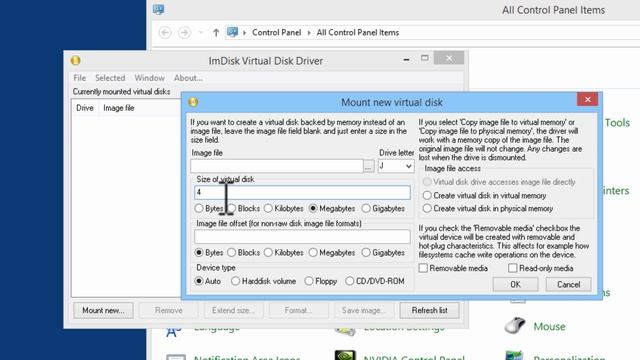Click the Control Panel icon in address bar
Image resolution: width=640 pixels, height=360 pixels.
click(232, 32)
